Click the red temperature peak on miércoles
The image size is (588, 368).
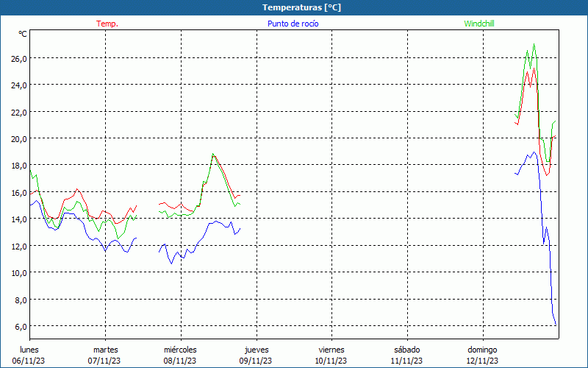pyautogui.click(x=213, y=155)
